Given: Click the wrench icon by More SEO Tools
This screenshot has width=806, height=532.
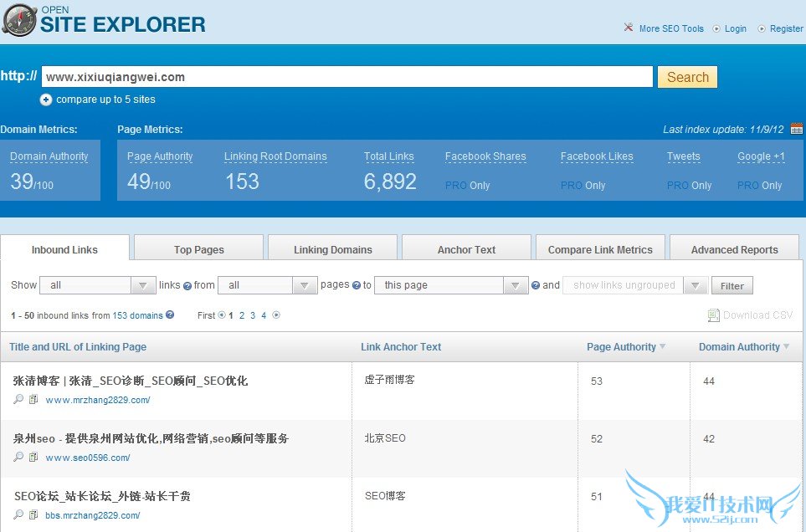Looking at the screenshot, I should tap(629, 28).
